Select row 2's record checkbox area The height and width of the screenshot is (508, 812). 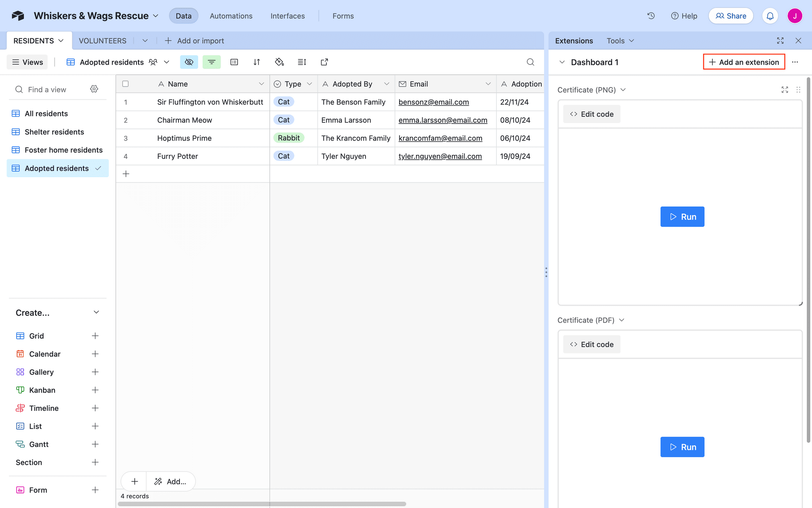click(x=125, y=120)
